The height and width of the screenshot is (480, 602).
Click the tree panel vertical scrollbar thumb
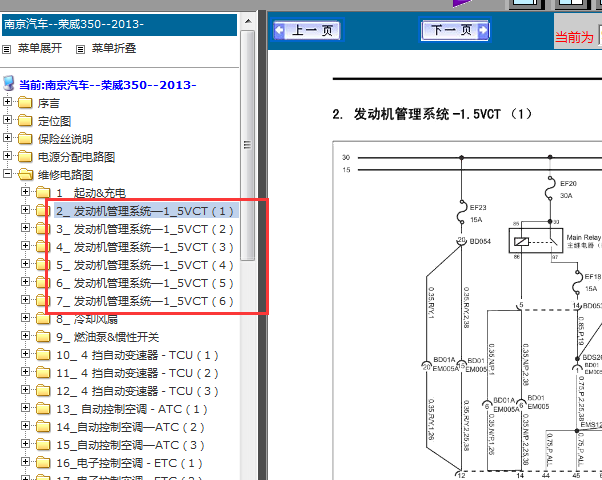(248, 145)
